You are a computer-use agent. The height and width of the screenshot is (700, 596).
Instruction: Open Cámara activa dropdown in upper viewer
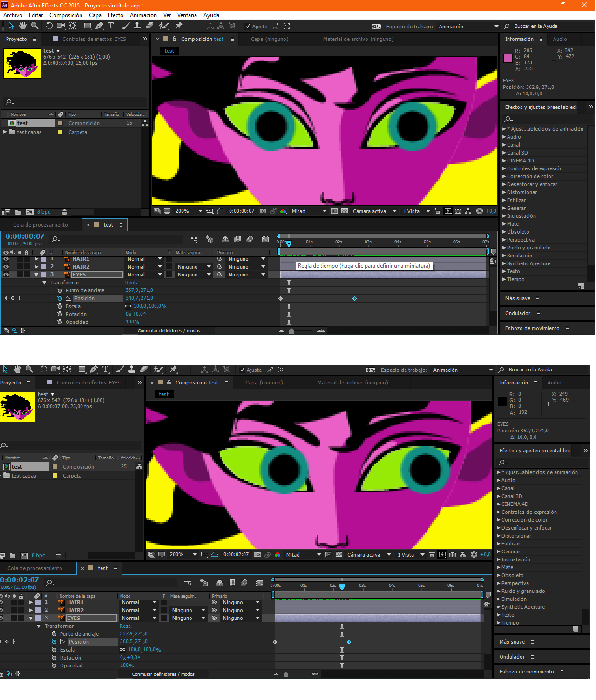[x=374, y=211]
